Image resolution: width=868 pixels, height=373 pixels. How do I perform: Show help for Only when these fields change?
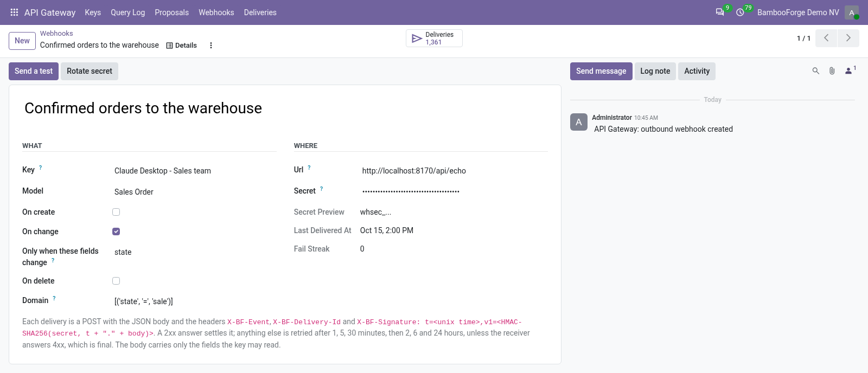(x=53, y=261)
